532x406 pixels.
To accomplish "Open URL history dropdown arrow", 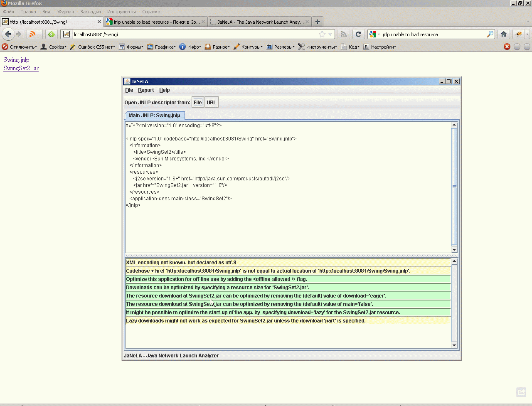I will click(x=330, y=34).
